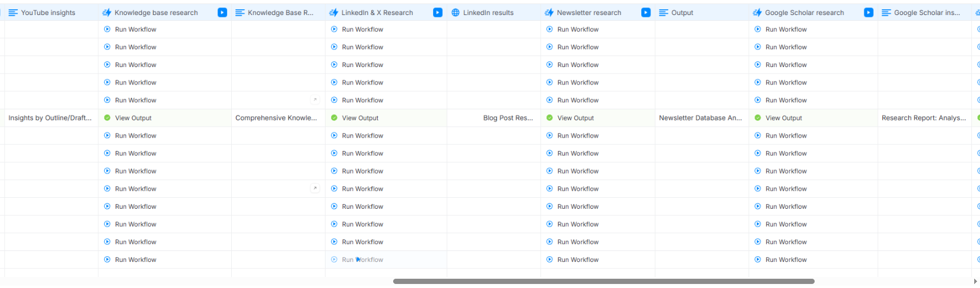Run Workflow in the topmost Newsletter research row
The width and height of the screenshot is (980, 288).
point(572,29)
